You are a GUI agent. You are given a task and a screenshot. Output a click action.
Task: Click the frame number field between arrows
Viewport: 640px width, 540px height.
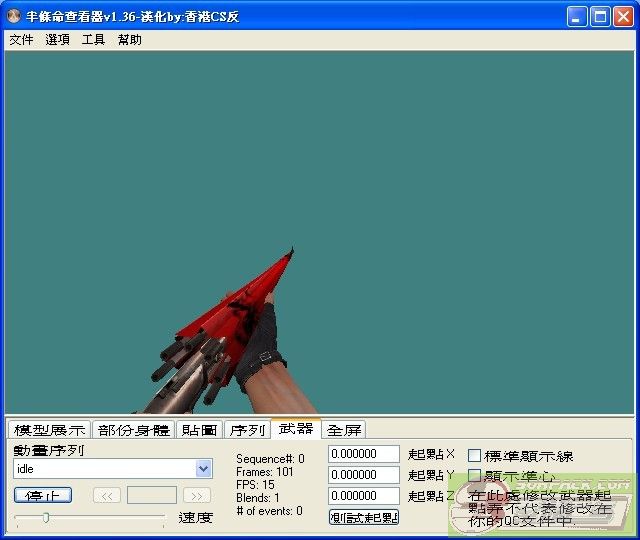152,496
